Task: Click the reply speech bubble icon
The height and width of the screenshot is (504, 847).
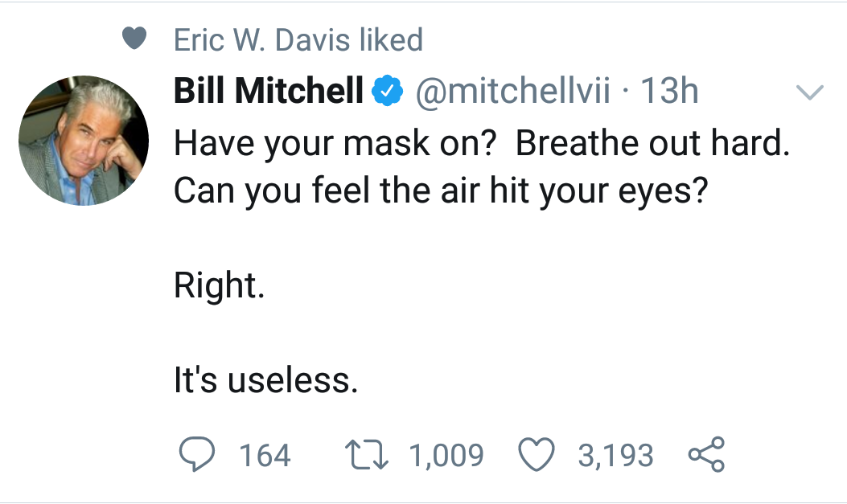Action: (195, 455)
